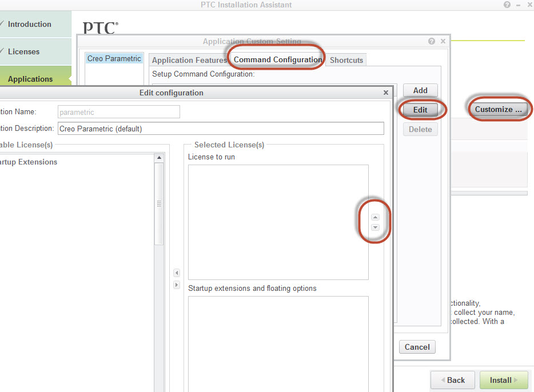This screenshot has width=534, height=392.
Task: Click the Edit configuration button
Action: (420, 110)
